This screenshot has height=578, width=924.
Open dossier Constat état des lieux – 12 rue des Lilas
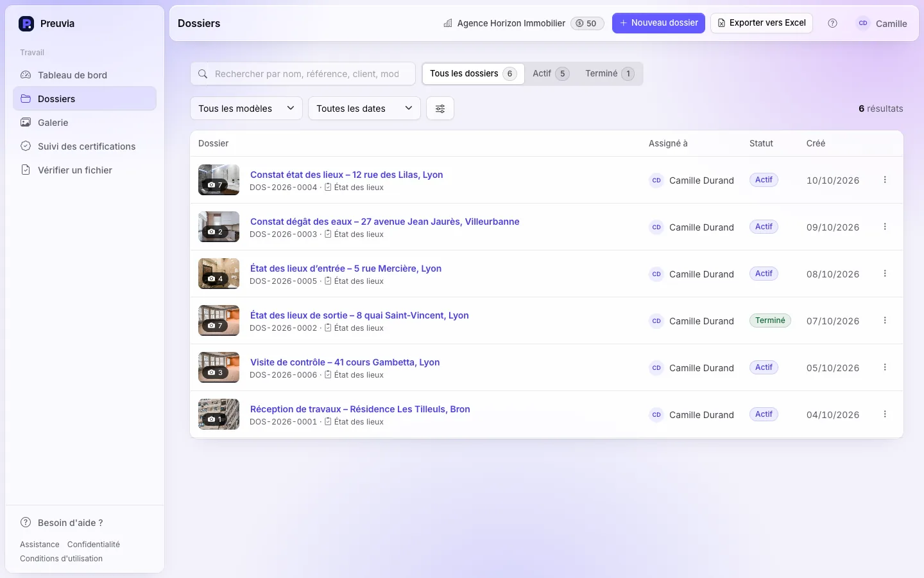[346, 175]
